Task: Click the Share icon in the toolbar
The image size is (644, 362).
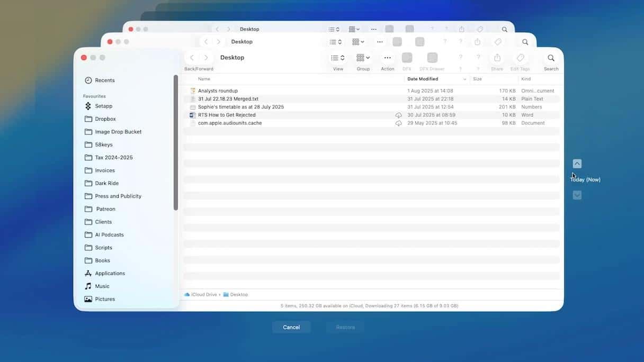Action: (x=496, y=58)
